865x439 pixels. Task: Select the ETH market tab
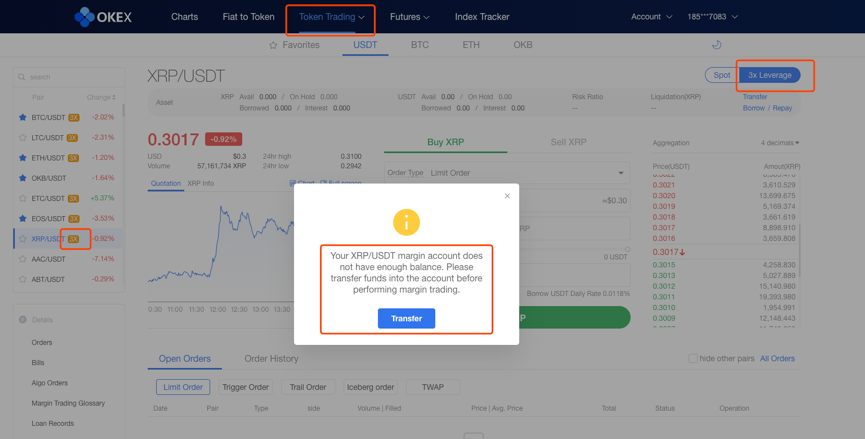click(471, 45)
